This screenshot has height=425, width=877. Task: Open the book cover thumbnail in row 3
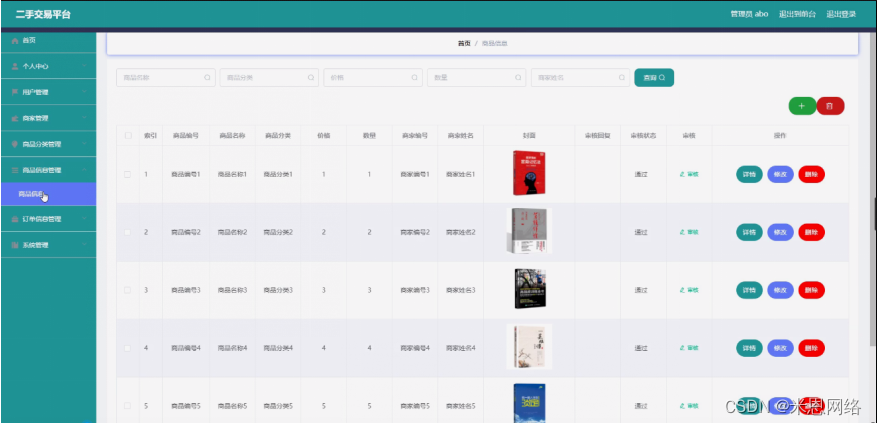530,289
